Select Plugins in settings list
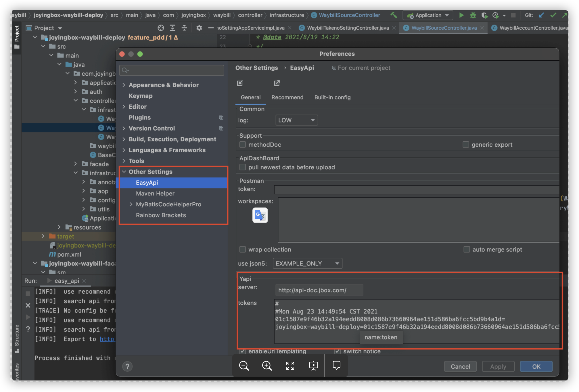Viewport: 579px width, 392px height. [x=140, y=117]
